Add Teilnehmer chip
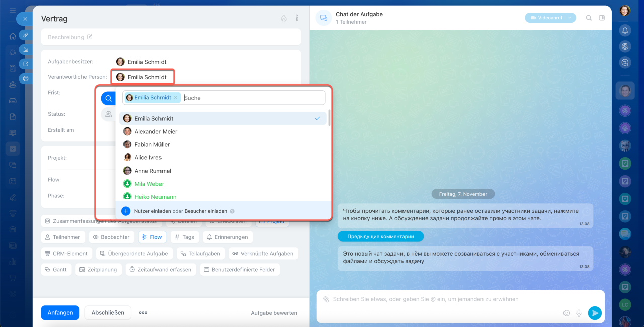This screenshot has height=327, width=644. [x=62, y=237]
